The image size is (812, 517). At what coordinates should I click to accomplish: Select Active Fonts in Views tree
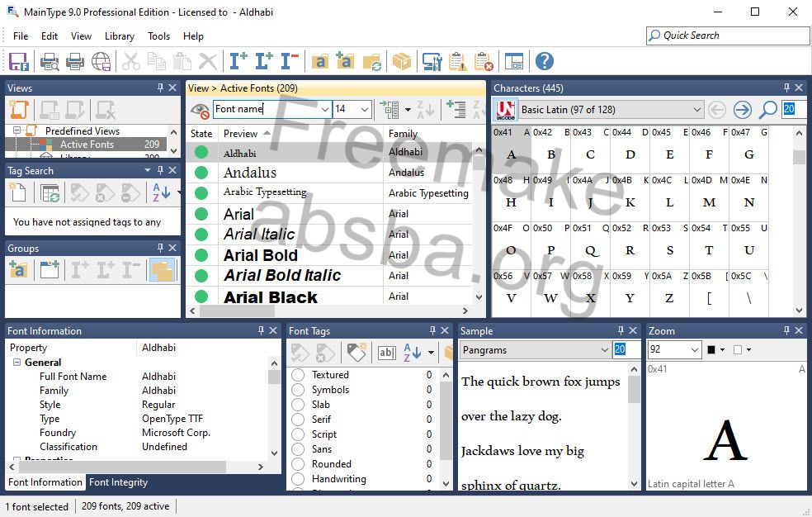click(x=87, y=145)
